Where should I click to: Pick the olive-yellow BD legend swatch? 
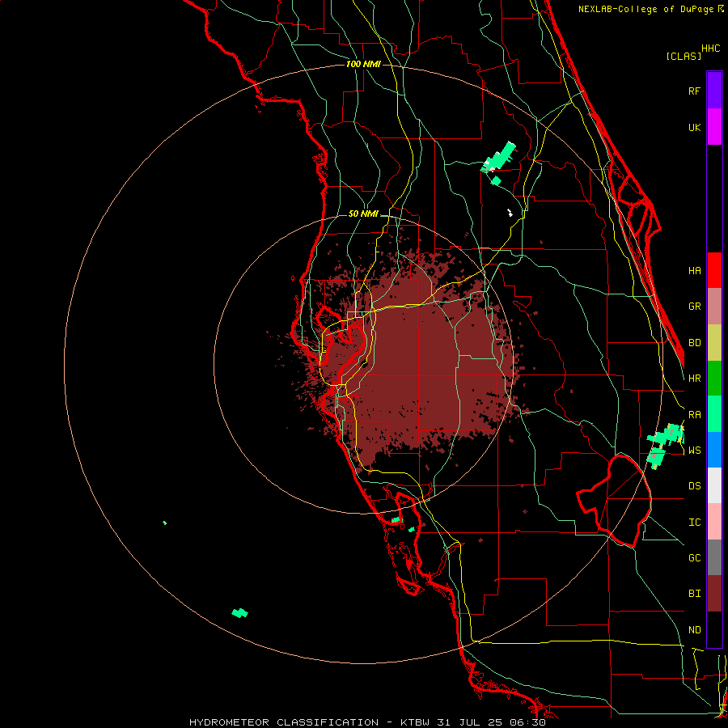(x=714, y=342)
